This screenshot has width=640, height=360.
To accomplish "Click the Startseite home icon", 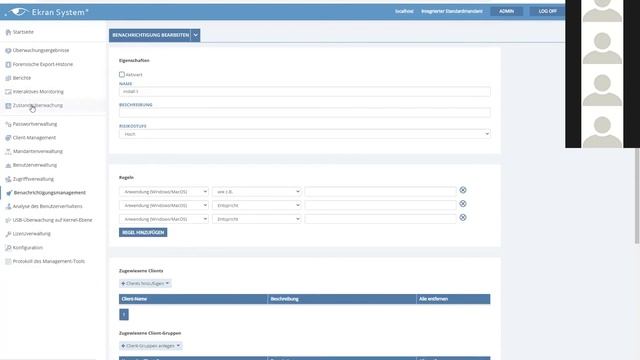I will click(8, 32).
